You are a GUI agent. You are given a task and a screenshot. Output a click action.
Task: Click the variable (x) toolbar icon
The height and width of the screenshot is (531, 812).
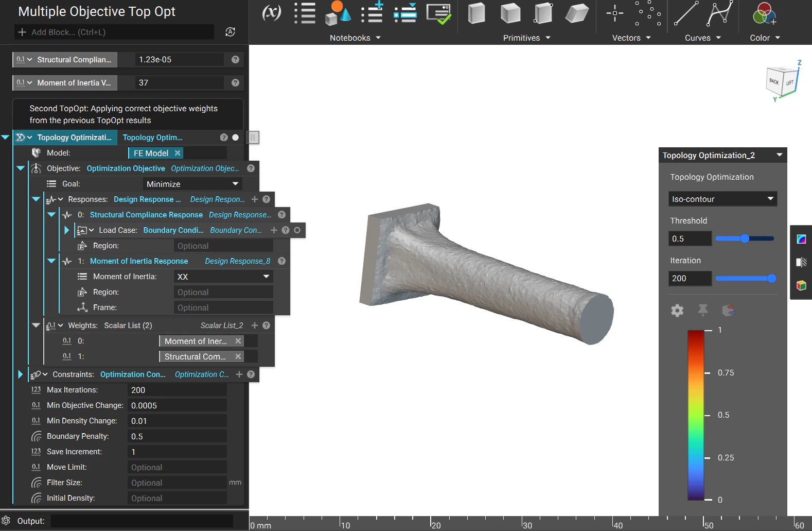[x=272, y=12]
